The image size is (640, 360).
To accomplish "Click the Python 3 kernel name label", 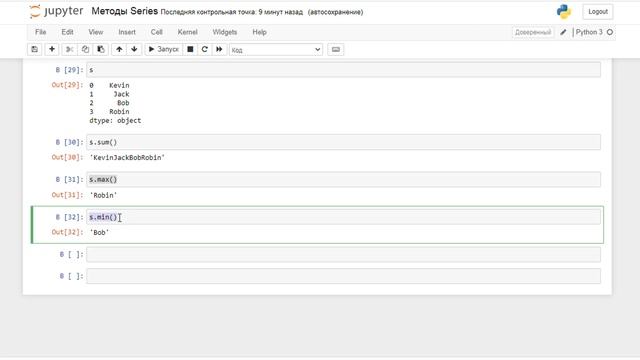I will click(589, 32).
